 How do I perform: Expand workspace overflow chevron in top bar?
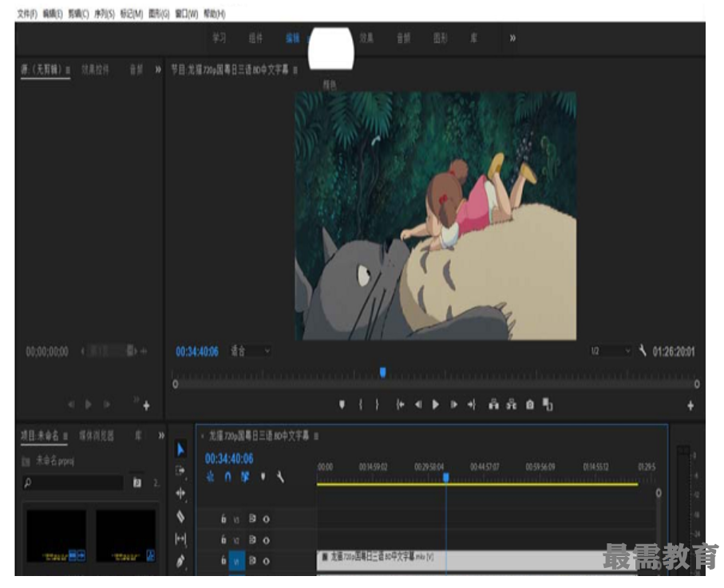[x=512, y=38]
